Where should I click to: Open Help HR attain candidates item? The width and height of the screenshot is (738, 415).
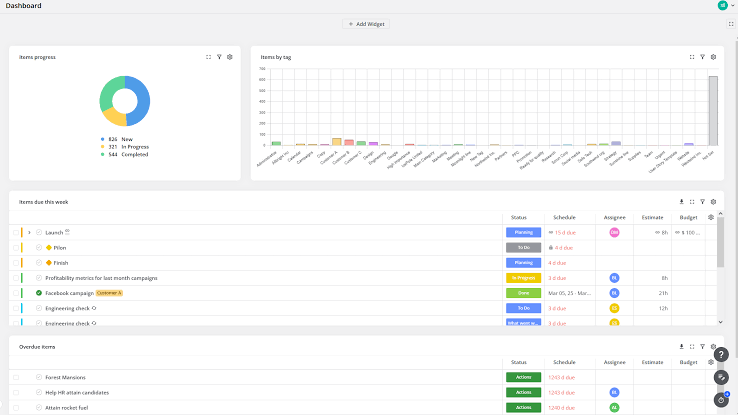coord(77,392)
